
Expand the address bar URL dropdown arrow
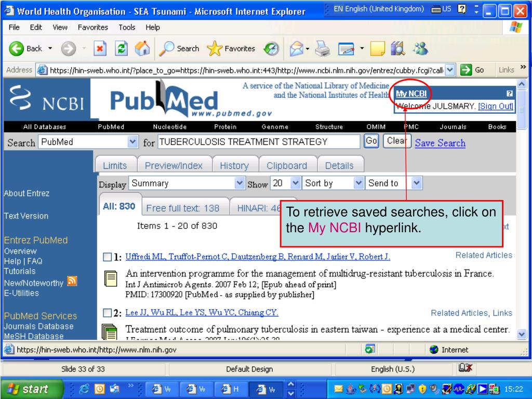point(449,70)
